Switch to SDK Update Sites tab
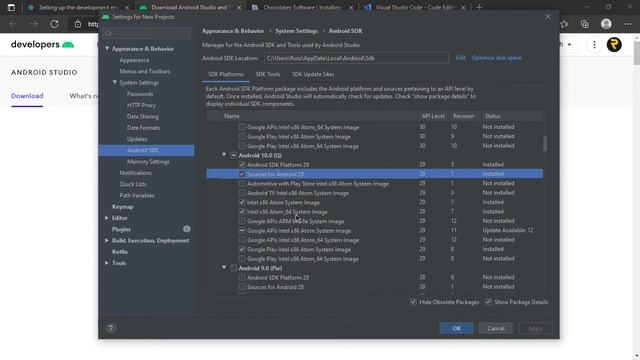 click(313, 74)
